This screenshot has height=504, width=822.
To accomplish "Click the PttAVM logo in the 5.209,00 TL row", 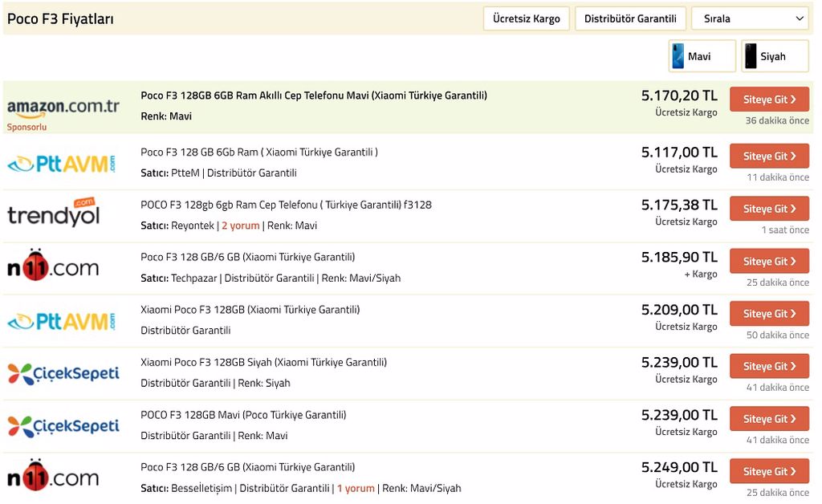I will click(x=62, y=321).
